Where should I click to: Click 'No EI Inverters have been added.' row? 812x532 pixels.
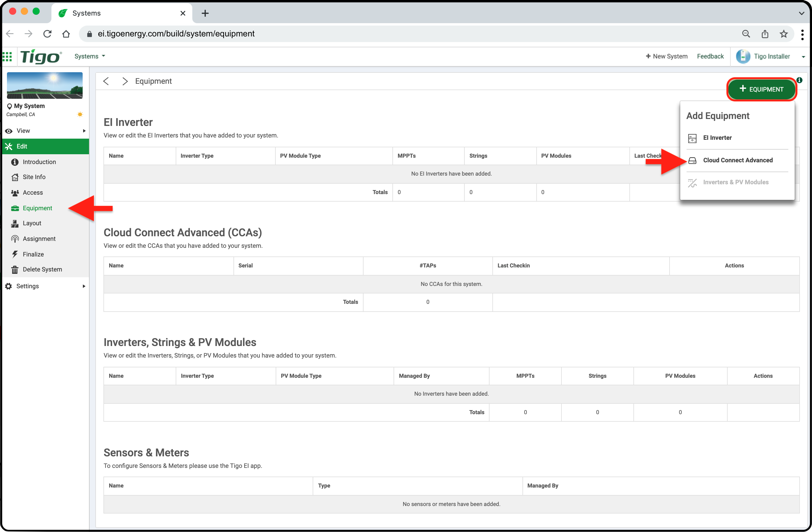pos(451,174)
